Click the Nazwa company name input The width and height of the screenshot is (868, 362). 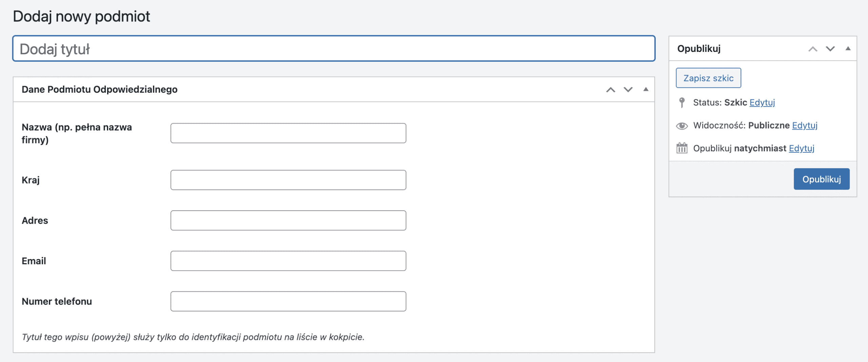point(288,133)
